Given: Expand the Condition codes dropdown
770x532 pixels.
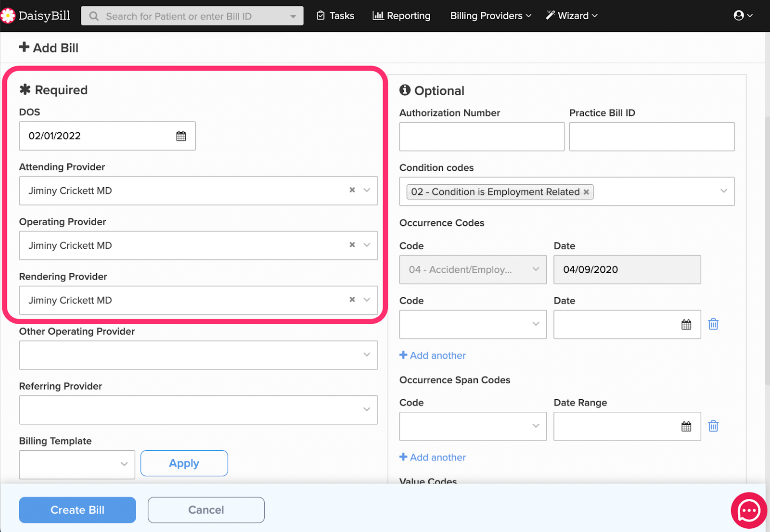Looking at the screenshot, I should (x=723, y=191).
